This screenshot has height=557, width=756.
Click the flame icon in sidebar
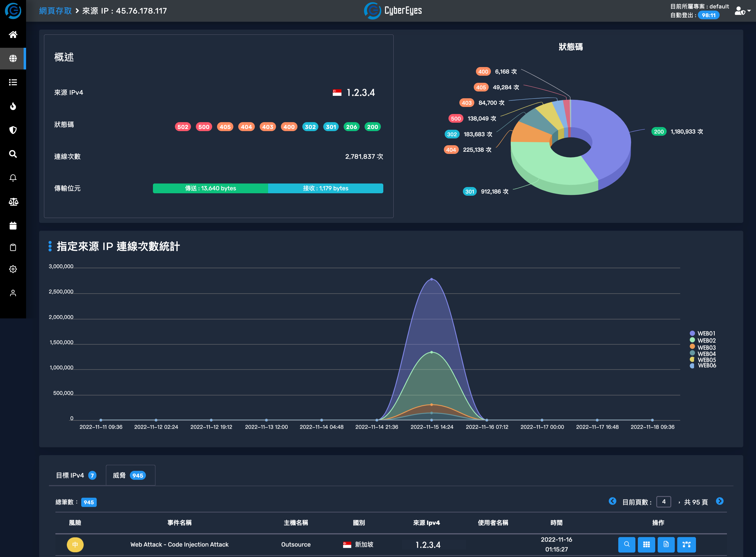(x=13, y=106)
